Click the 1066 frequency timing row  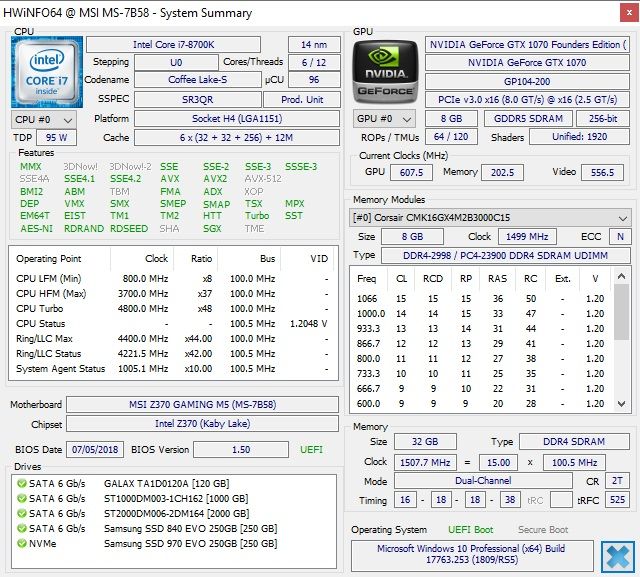482,299
